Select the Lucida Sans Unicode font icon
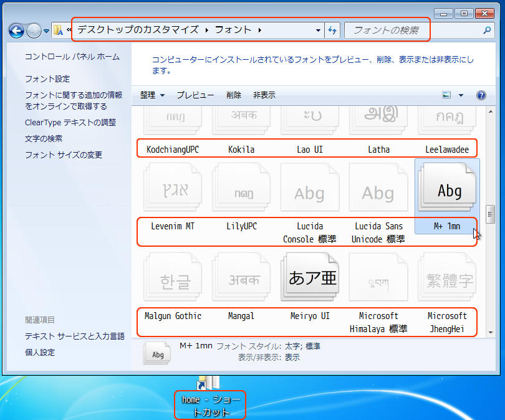This screenshot has width=505, height=420. tap(378, 188)
